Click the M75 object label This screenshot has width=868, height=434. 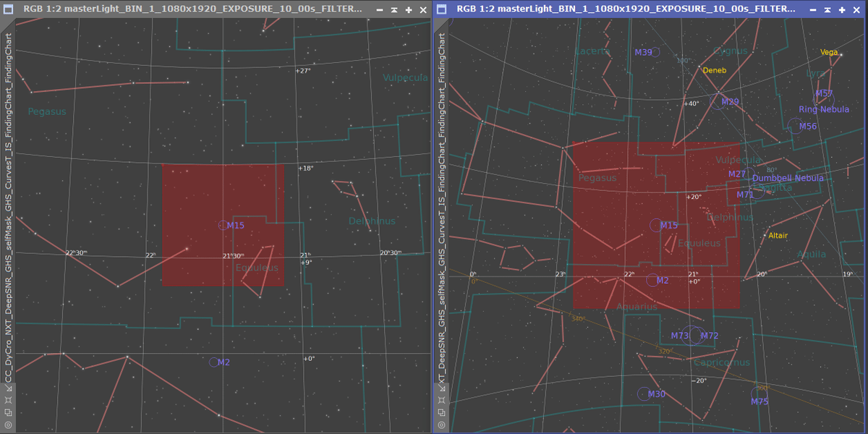[759, 401]
